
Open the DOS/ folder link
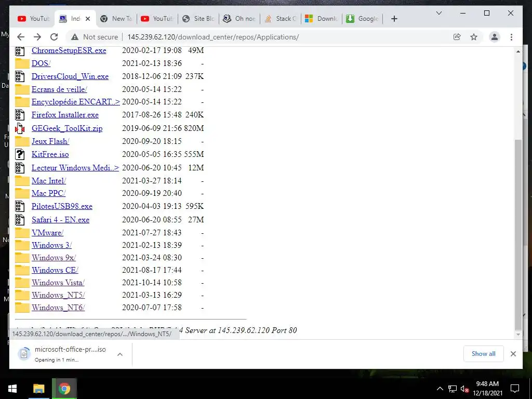coord(41,63)
